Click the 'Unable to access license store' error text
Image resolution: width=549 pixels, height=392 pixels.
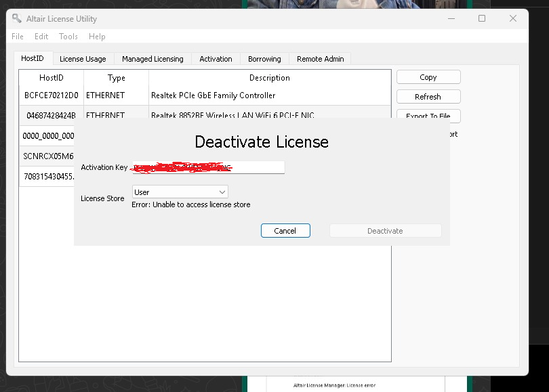click(191, 204)
